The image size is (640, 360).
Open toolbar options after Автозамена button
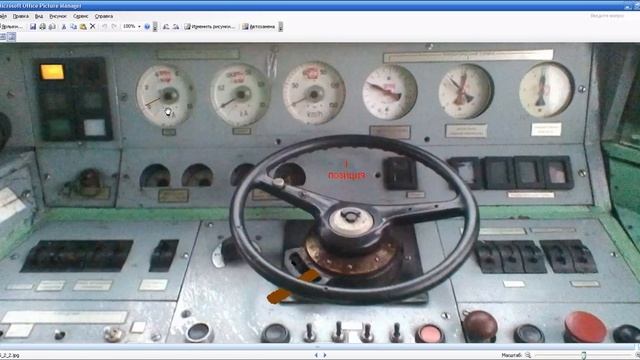point(280,27)
